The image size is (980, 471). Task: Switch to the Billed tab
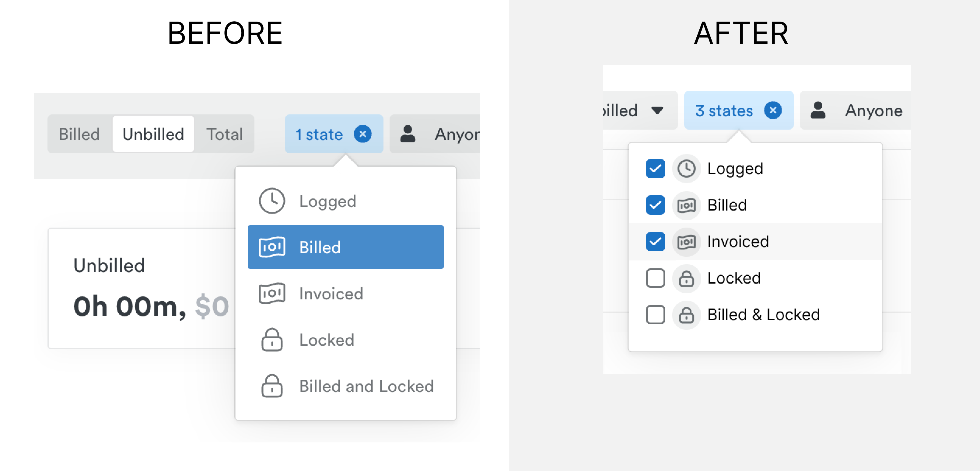(x=79, y=134)
